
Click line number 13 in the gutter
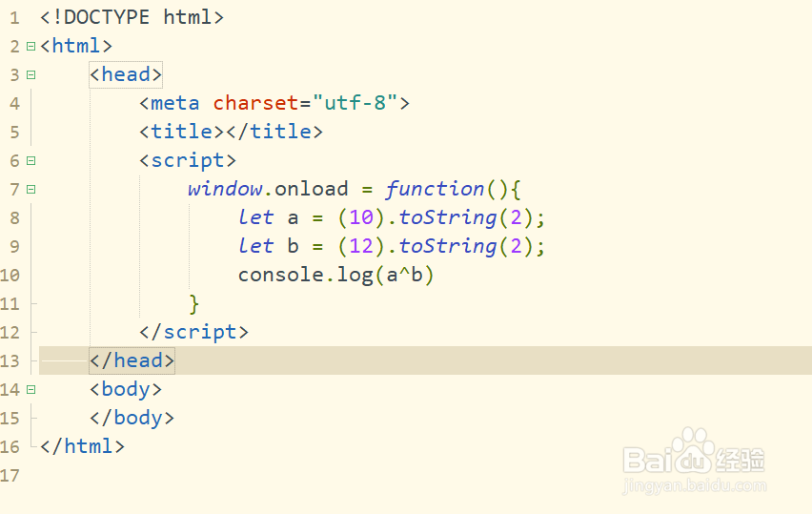click(x=10, y=361)
